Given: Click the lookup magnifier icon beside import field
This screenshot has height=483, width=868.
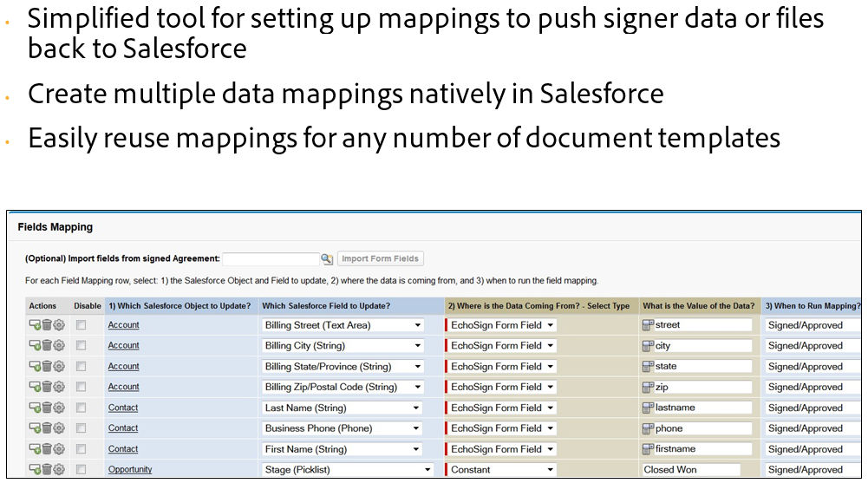Looking at the screenshot, I should pyautogui.click(x=327, y=258).
